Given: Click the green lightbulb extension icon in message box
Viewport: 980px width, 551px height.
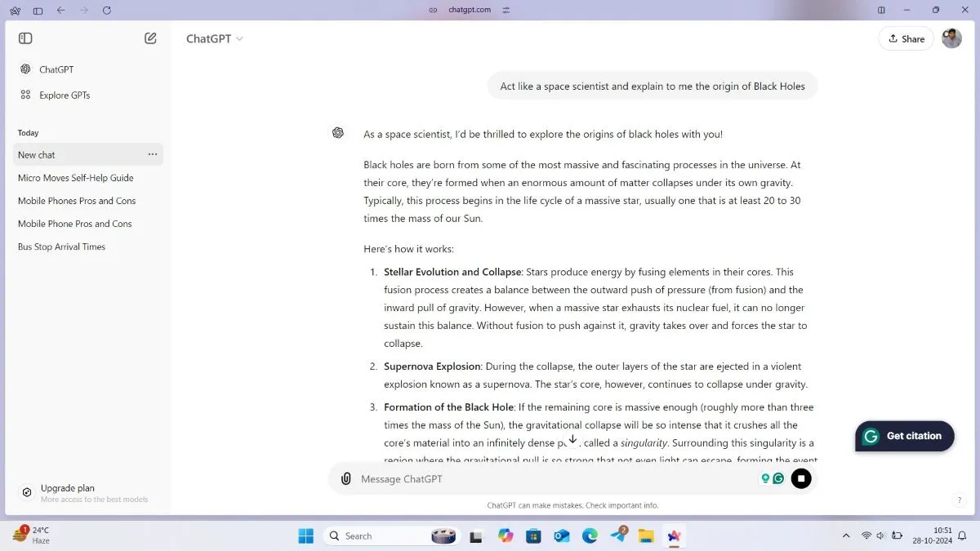Looking at the screenshot, I should [765, 479].
